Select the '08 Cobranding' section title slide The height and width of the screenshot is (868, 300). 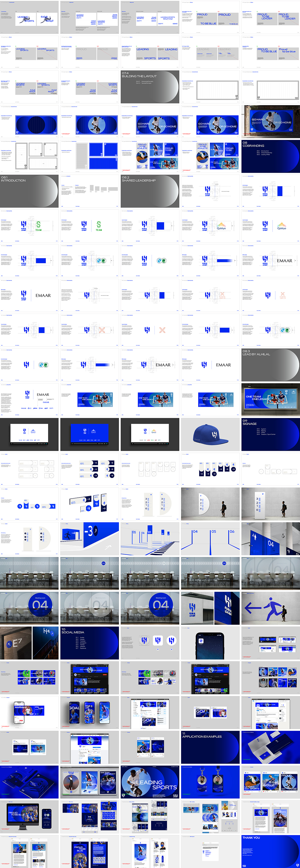(x=270, y=156)
